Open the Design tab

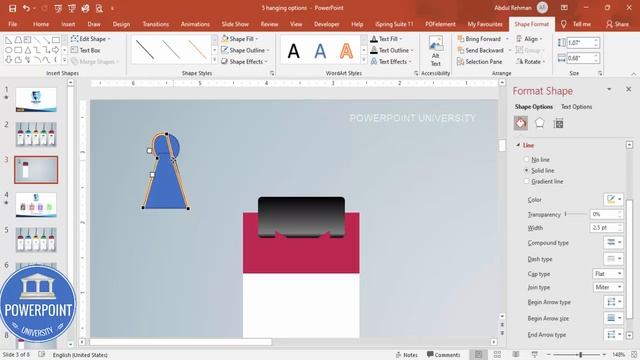coord(121,24)
